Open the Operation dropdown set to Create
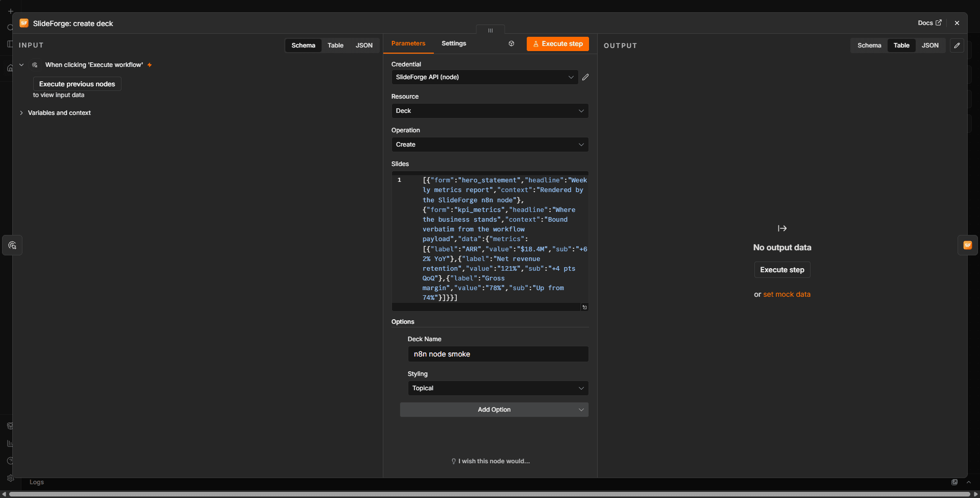This screenshot has height=498, width=980. click(490, 145)
